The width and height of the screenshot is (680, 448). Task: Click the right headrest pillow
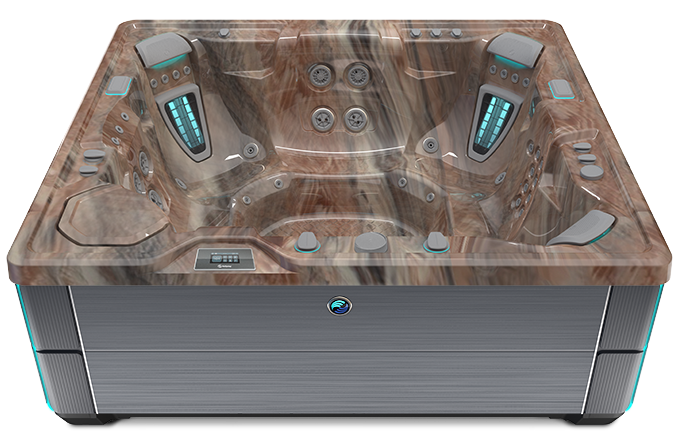(x=512, y=45)
